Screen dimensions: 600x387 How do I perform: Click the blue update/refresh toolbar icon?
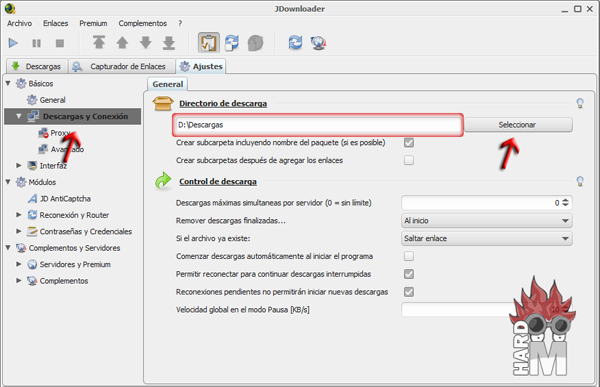coord(295,42)
